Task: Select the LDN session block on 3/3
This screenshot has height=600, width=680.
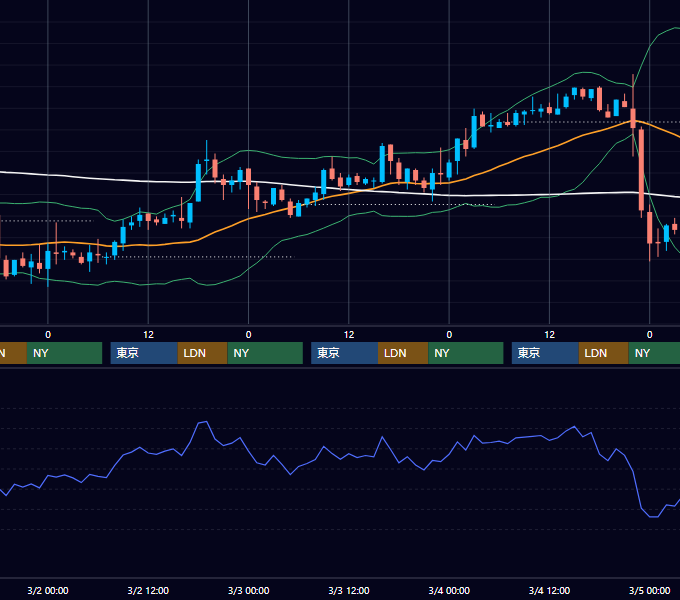Action: [x=403, y=353]
